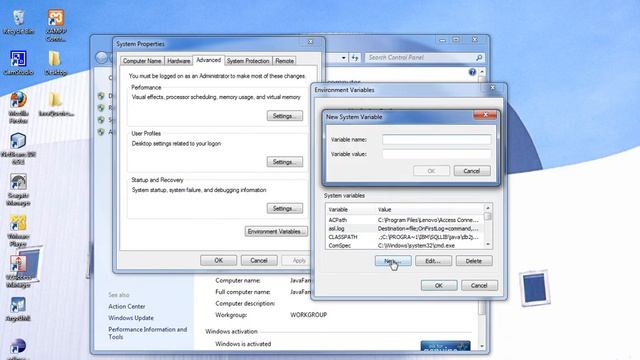
Task: Open the Remote tab
Action: [284, 61]
